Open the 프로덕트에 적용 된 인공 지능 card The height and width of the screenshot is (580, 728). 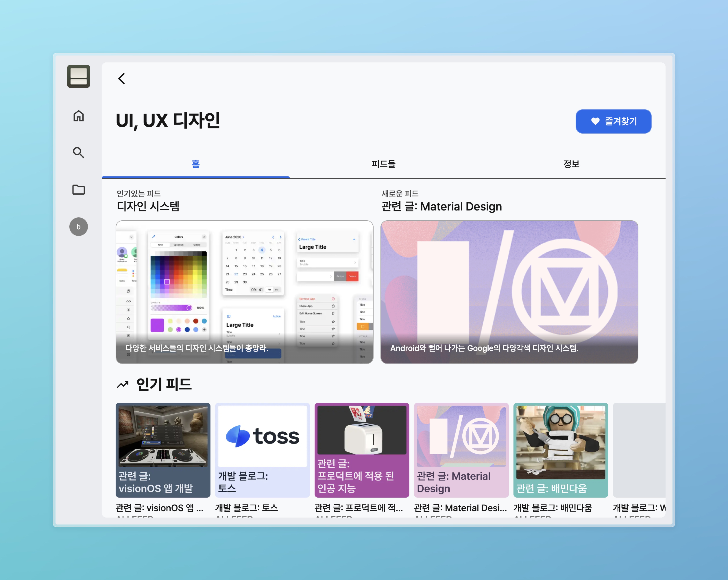[362, 450]
